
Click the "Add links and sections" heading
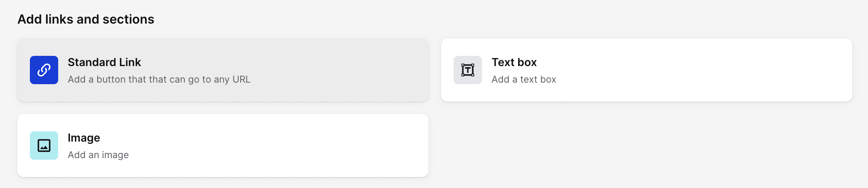[86, 19]
